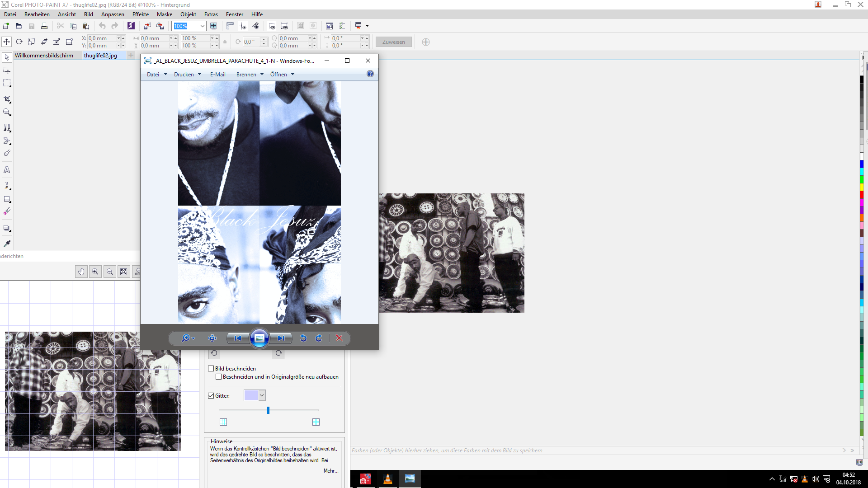This screenshot has width=868, height=488.
Task: Select the Zoom tool in the toolbox
Action: pos(7,112)
